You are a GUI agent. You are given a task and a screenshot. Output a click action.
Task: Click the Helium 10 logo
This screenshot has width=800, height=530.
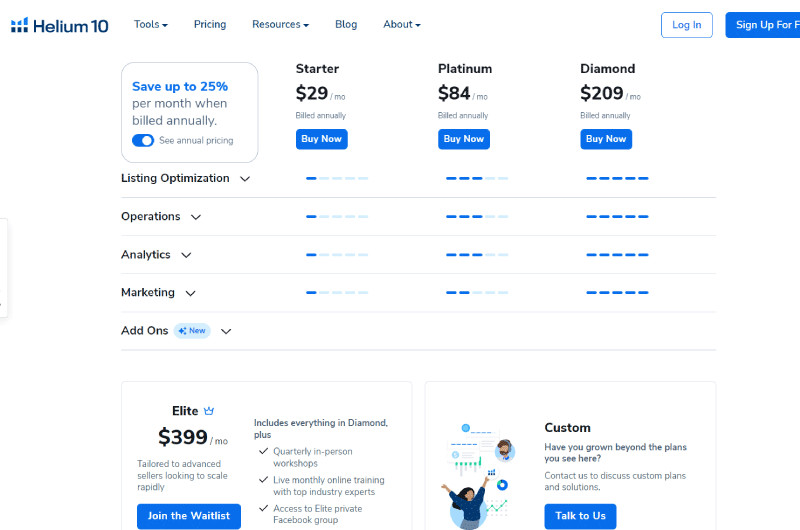coord(59,25)
